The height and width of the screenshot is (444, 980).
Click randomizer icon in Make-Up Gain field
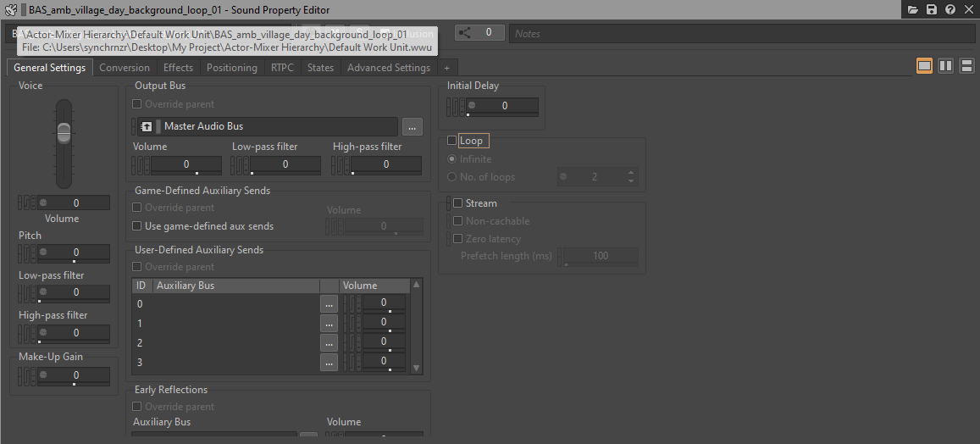[x=43, y=375]
